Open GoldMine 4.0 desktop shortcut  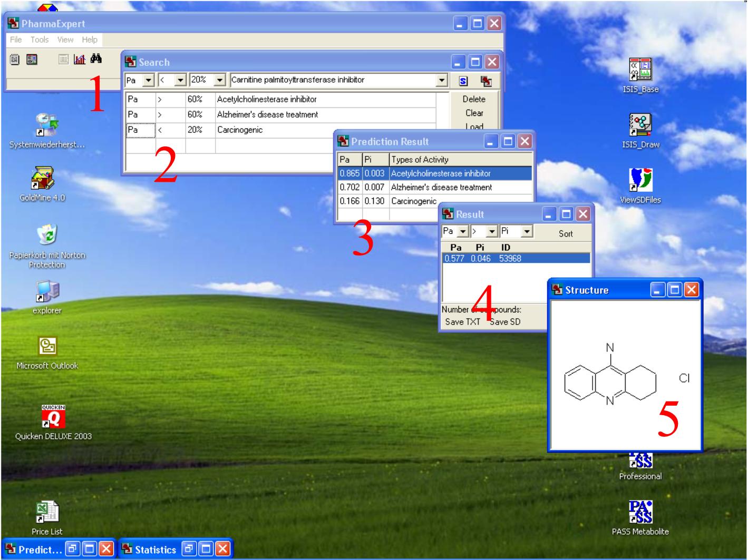click(x=43, y=184)
